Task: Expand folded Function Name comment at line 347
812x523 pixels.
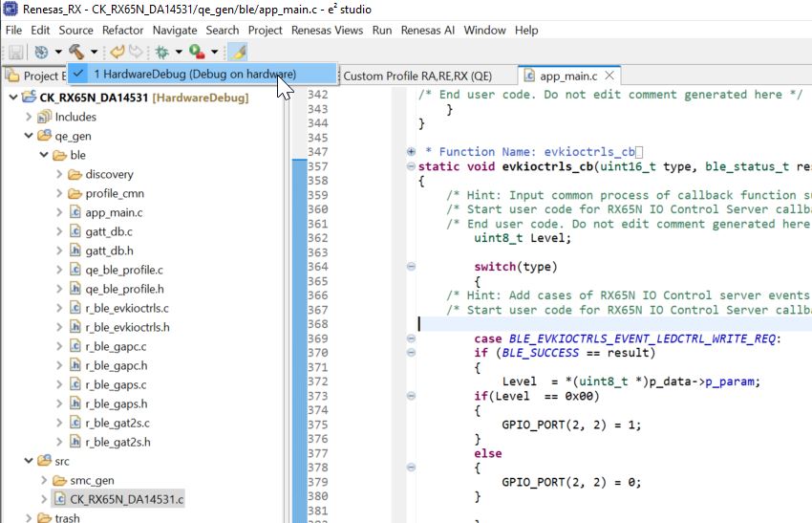Action: [411, 151]
